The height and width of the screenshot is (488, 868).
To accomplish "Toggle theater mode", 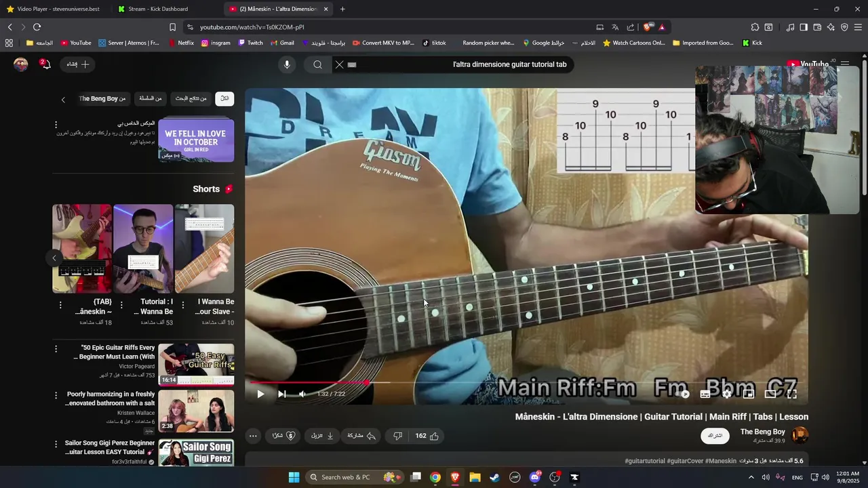I will 770,394.
